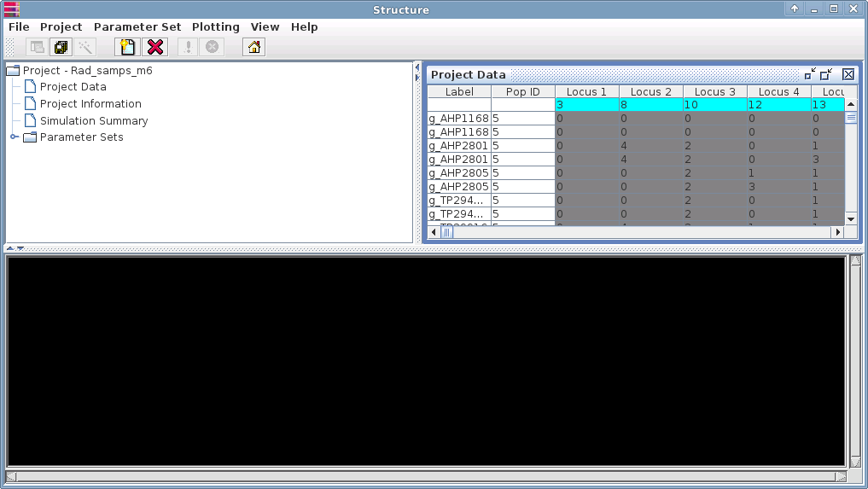Select Simulation Summary in project tree

[x=94, y=120]
